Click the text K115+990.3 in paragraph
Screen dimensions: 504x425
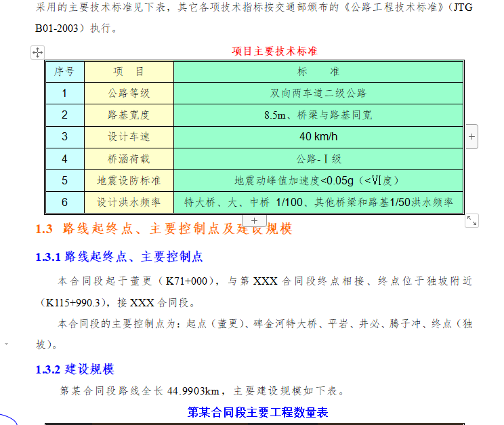(x=73, y=303)
